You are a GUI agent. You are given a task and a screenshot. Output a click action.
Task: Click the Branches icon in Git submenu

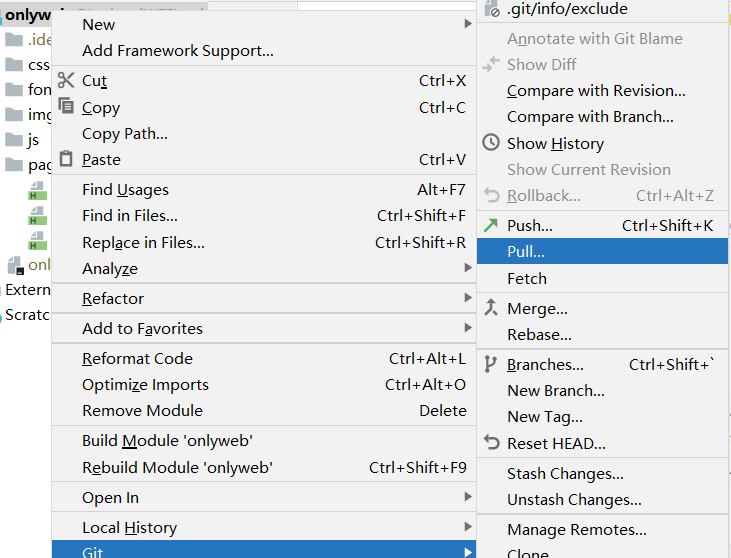pos(490,364)
